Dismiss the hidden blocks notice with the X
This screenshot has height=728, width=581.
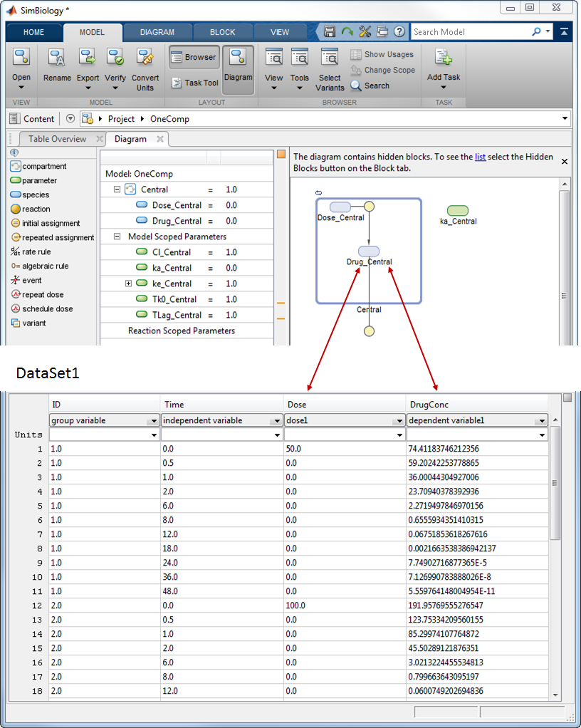(x=565, y=162)
